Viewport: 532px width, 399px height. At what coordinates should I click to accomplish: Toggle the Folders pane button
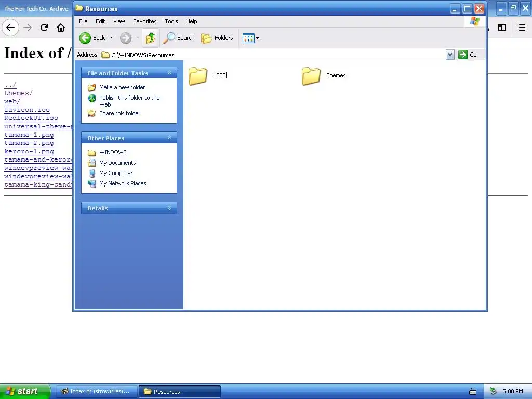click(x=217, y=38)
